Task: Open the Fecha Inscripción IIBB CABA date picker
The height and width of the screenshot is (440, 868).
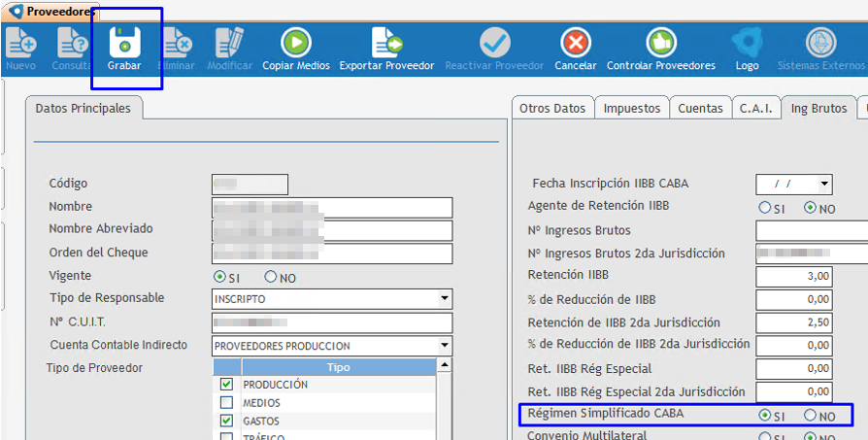Action: click(x=824, y=184)
